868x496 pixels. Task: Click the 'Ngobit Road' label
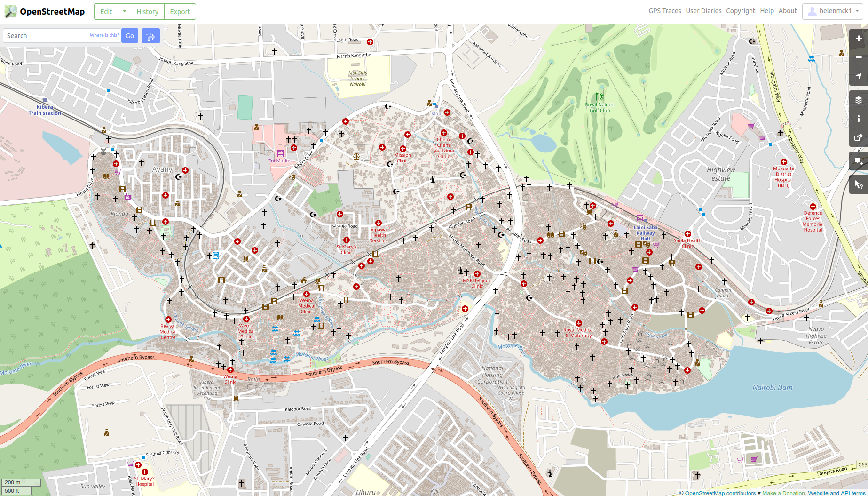point(727,137)
